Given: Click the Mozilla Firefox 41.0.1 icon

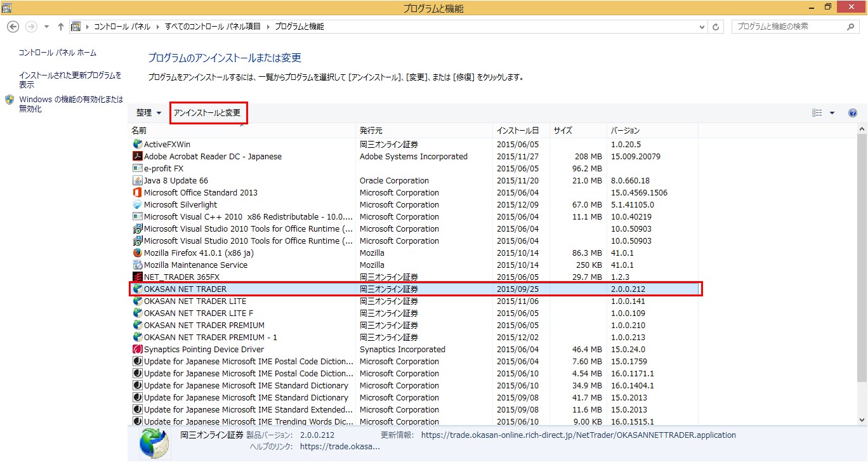Looking at the screenshot, I should 137,253.
